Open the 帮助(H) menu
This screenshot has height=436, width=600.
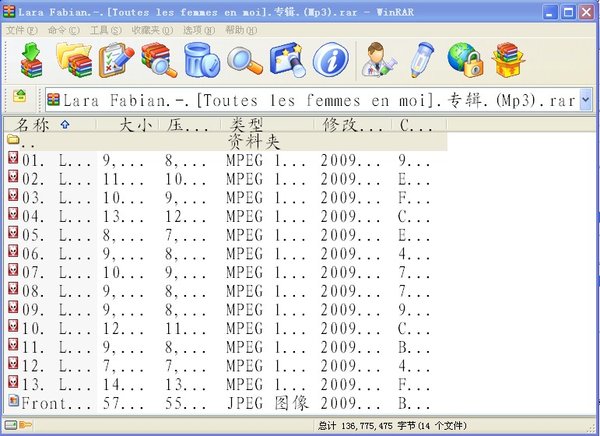[241, 30]
